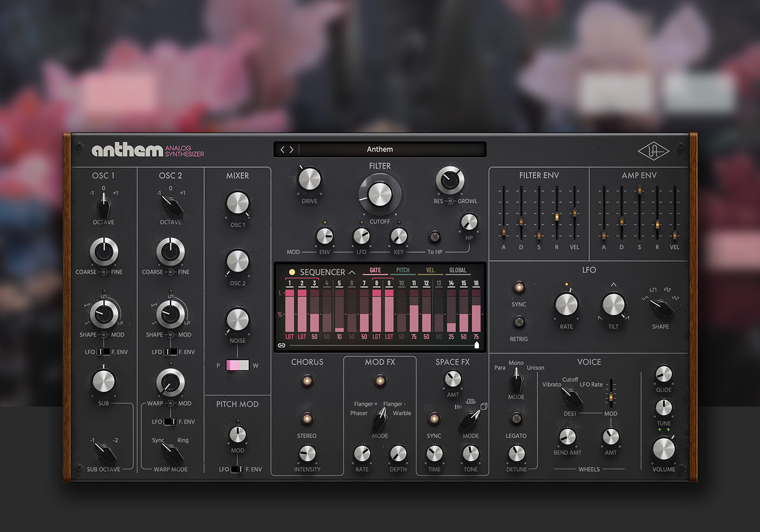Go to the next preset with right arrow

[292, 149]
